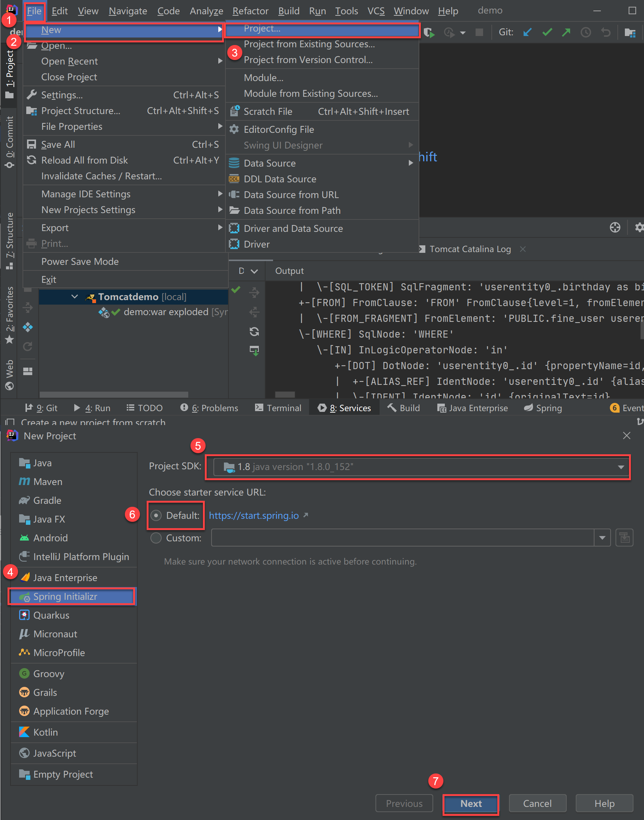Select the Default starter URL radio button
This screenshot has width=644, height=820.
pyautogui.click(x=156, y=515)
